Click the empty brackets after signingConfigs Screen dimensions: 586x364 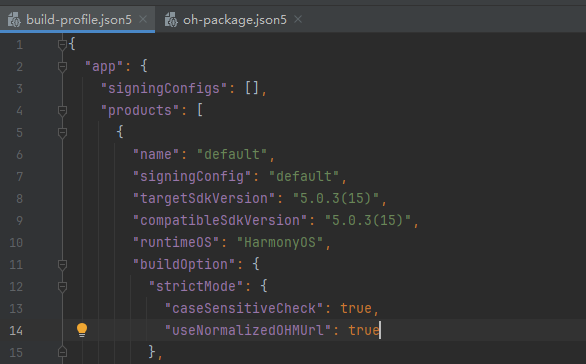[x=252, y=89]
